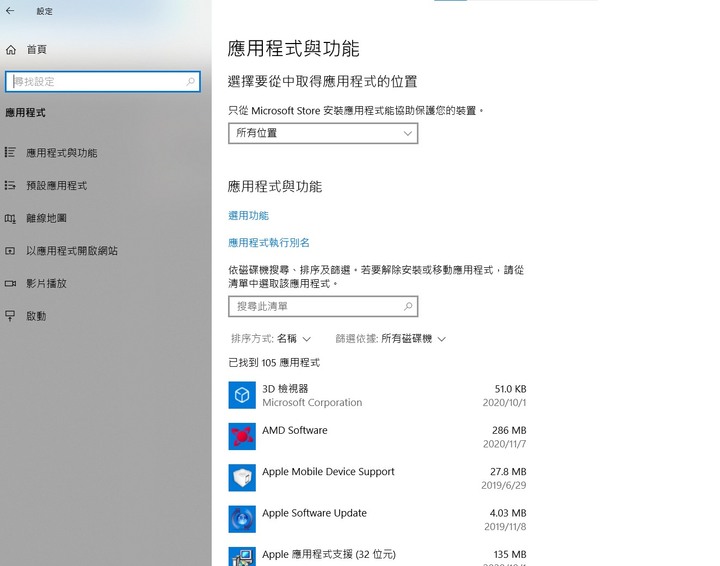
Task: Focus the 搜尋此清單 search field
Action: point(323,306)
